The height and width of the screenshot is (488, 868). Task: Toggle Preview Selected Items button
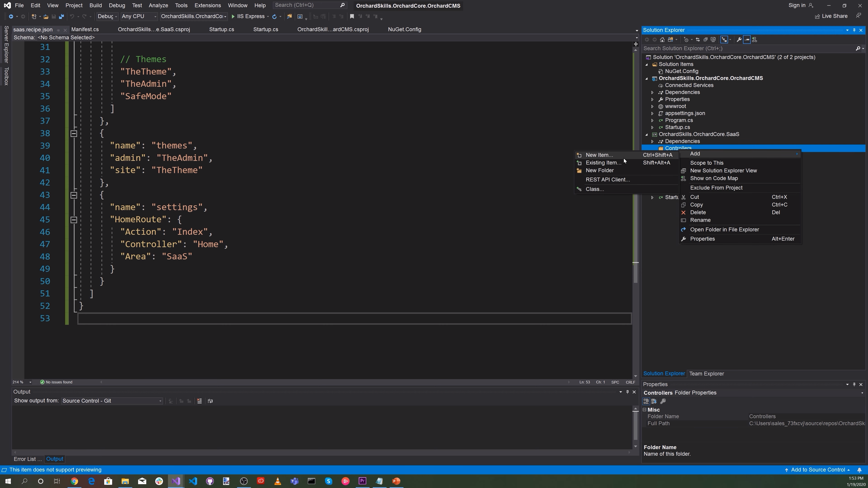(x=747, y=40)
